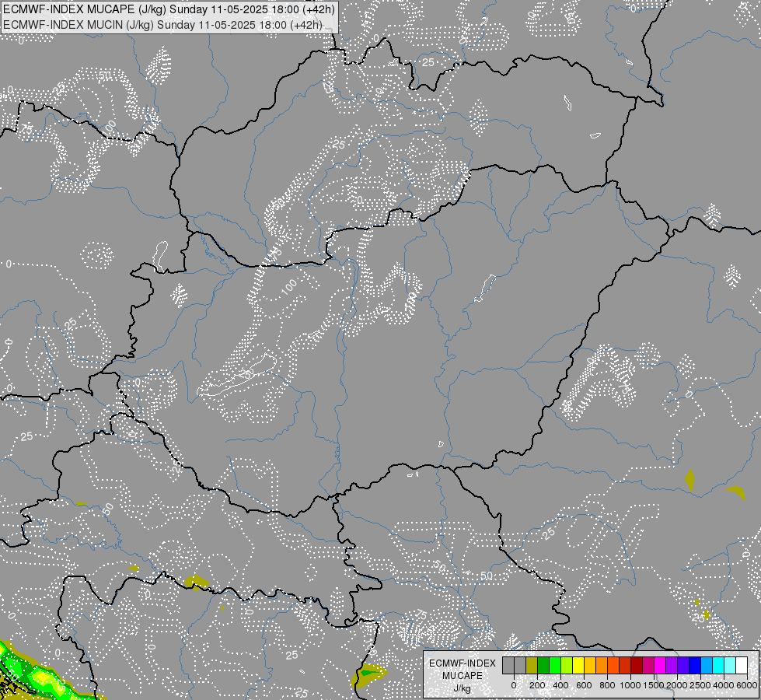Select the bright green legend swatch left of 400

pos(555,665)
